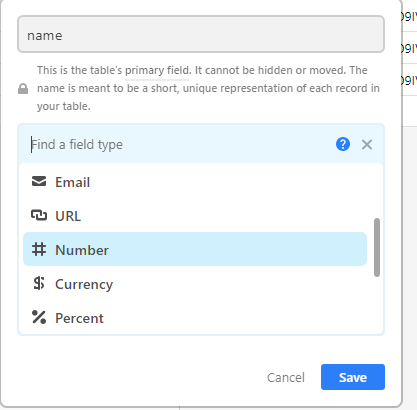
Task: Click the Percent symbol icon
Action: click(x=39, y=317)
